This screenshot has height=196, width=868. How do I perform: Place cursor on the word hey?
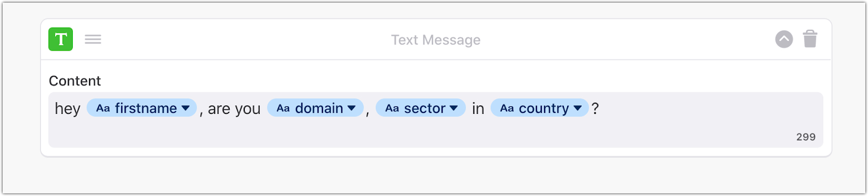(67, 109)
